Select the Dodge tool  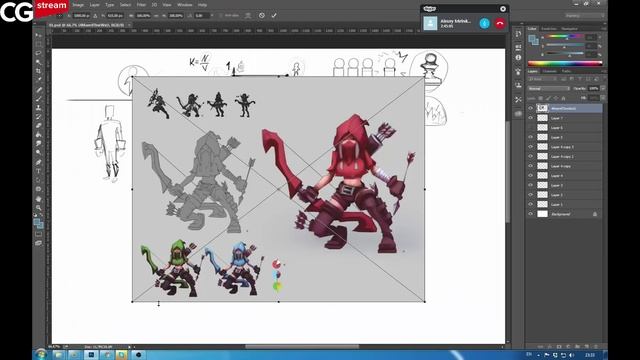click(38, 152)
